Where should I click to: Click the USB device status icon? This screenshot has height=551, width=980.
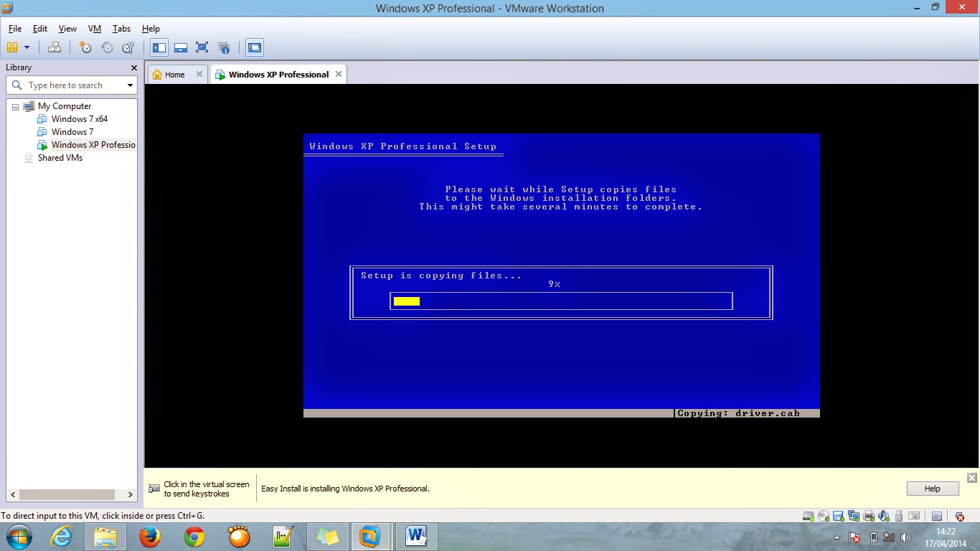(898, 515)
